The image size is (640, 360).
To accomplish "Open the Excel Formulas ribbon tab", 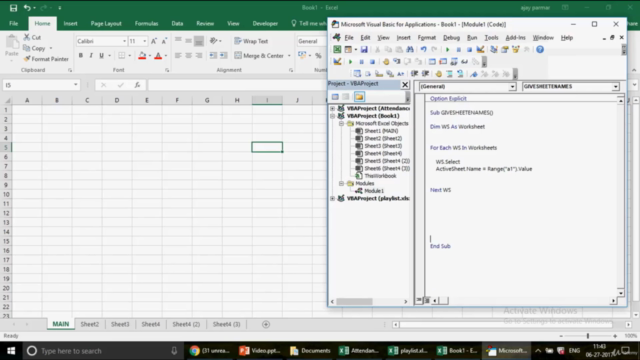I will tap(146, 24).
